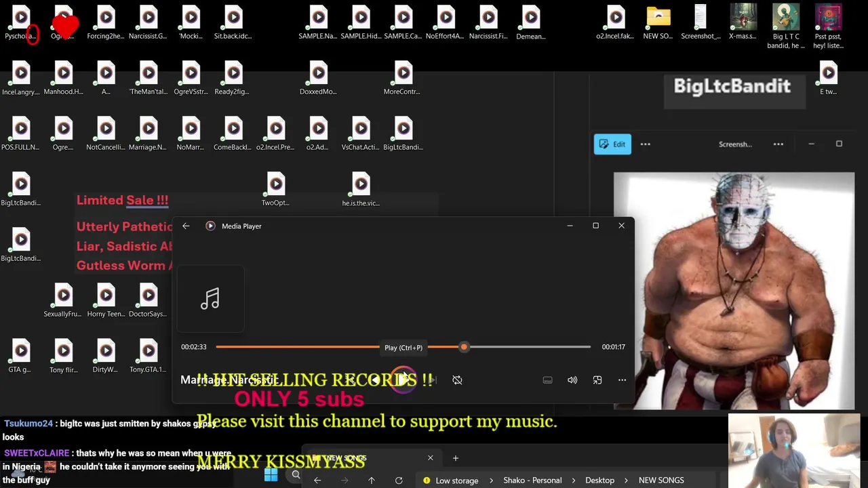The height and width of the screenshot is (488, 868).
Task: Click the Media Player subtitles icon
Action: coord(547,380)
